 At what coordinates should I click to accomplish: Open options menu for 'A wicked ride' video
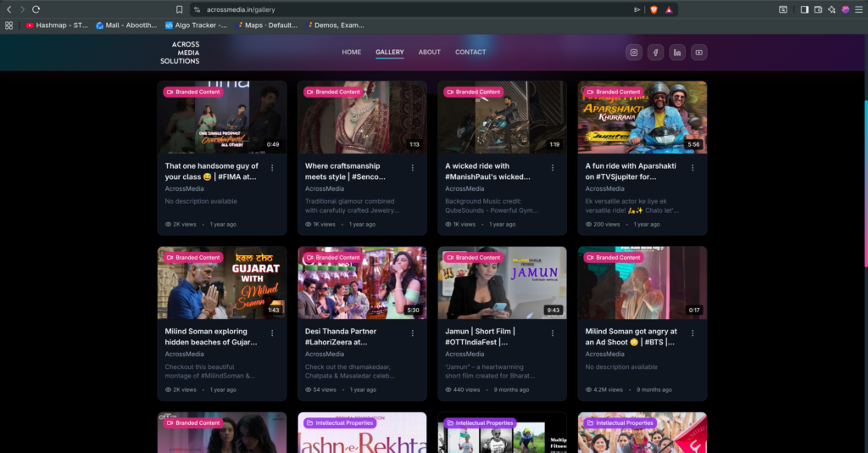click(x=553, y=167)
